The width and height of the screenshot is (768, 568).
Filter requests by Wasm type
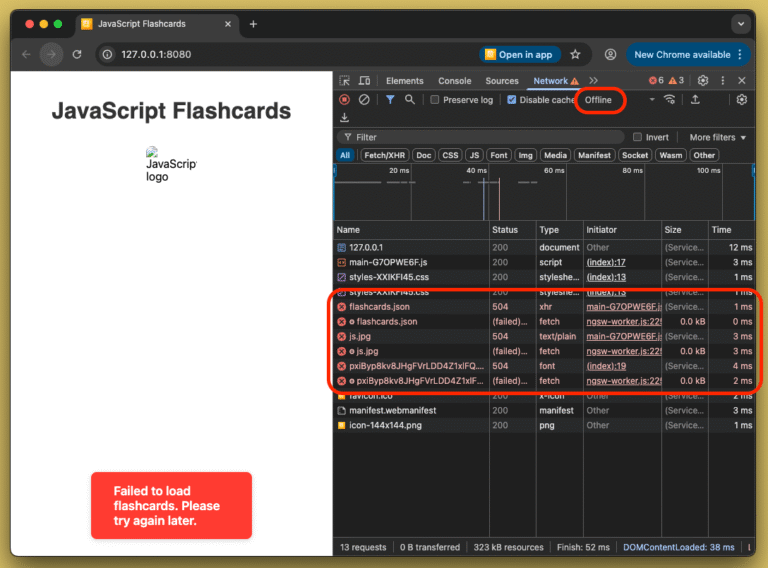[671, 155]
